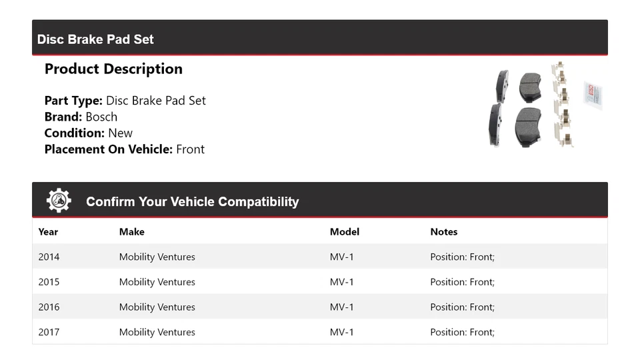
Task: Click Mobility Ventures in the 2014 row
Action: (157, 257)
